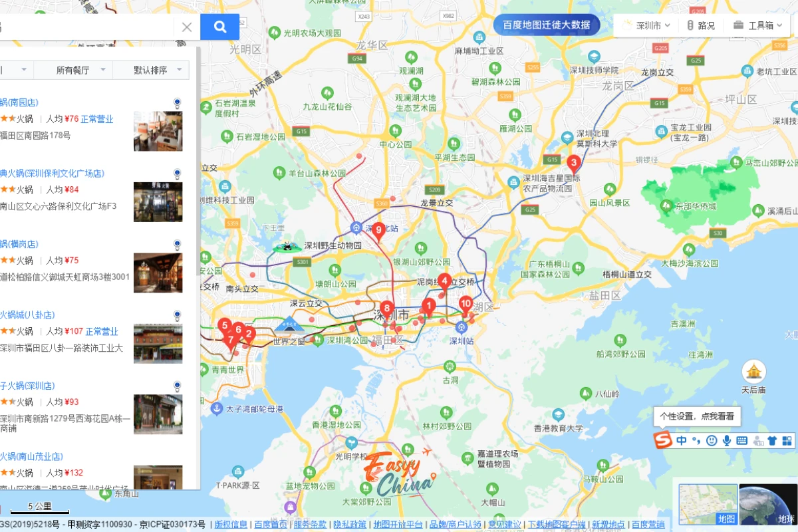Image resolution: width=798 pixels, height=532 pixels.
Task: Switch to 地图 map view thumbnail
Action: [x=708, y=504]
